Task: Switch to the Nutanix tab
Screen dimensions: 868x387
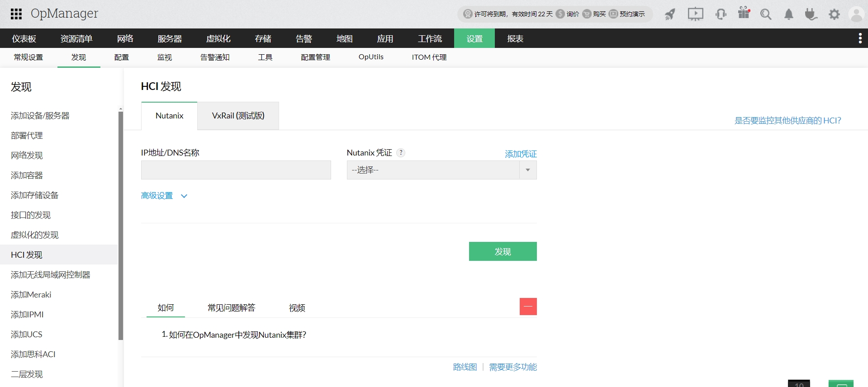Action: point(170,116)
